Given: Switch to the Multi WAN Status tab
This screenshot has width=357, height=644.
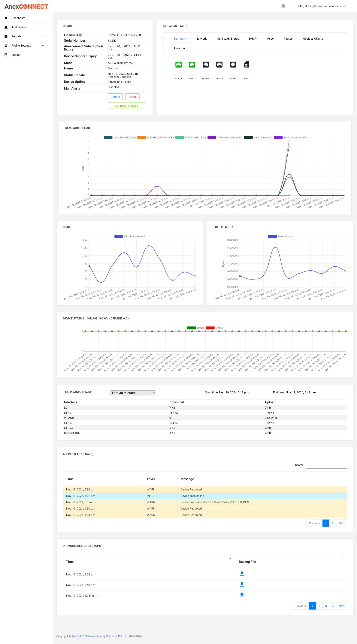Looking at the screenshot, I should (228, 39).
